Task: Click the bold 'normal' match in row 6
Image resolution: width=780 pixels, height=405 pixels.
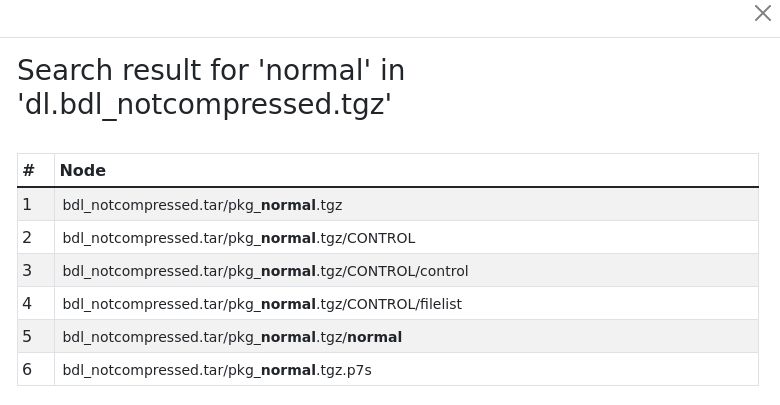Action: click(x=289, y=370)
